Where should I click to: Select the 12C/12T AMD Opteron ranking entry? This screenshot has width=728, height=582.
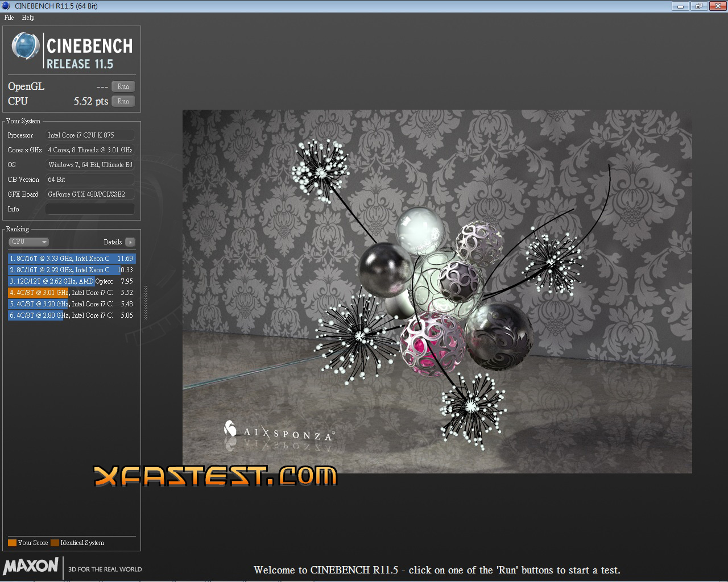pos(71,281)
